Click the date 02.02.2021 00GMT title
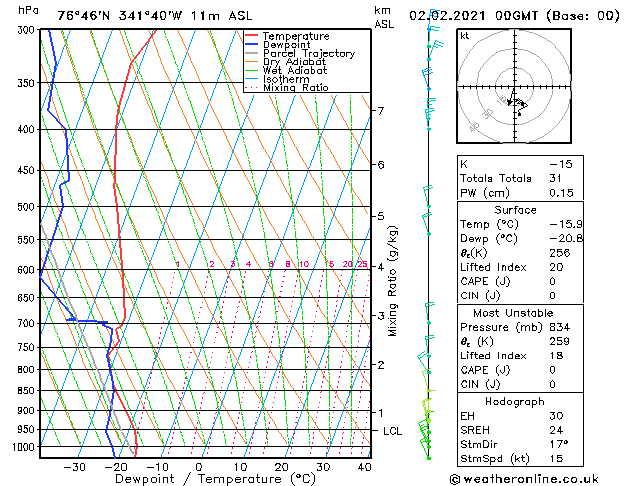Image resolution: width=629 pixels, height=486 pixels. (x=473, y=16)
